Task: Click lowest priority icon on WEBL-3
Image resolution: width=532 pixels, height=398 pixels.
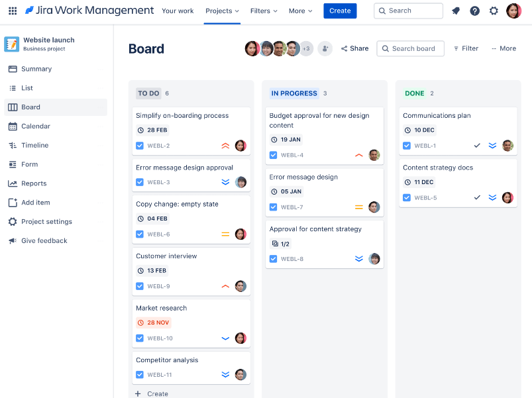Action: click(x=225, y=182)
